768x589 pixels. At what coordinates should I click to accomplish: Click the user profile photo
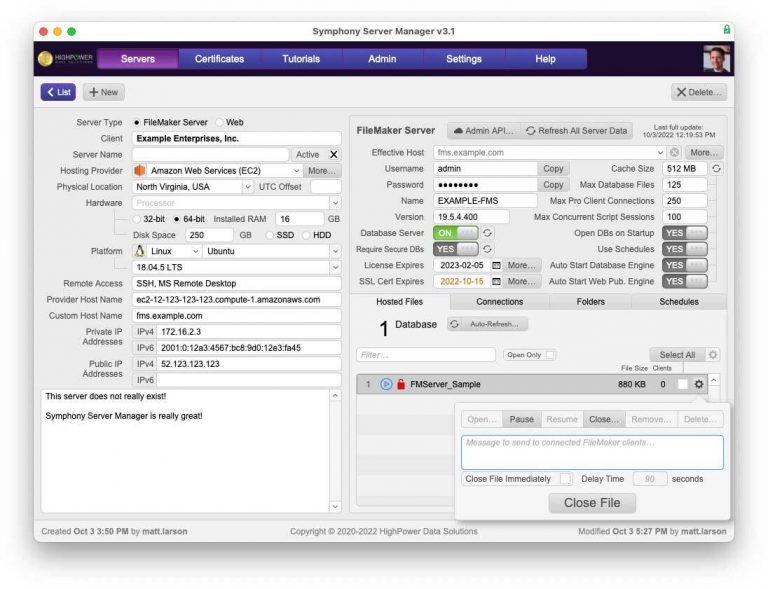coord(716,59)
